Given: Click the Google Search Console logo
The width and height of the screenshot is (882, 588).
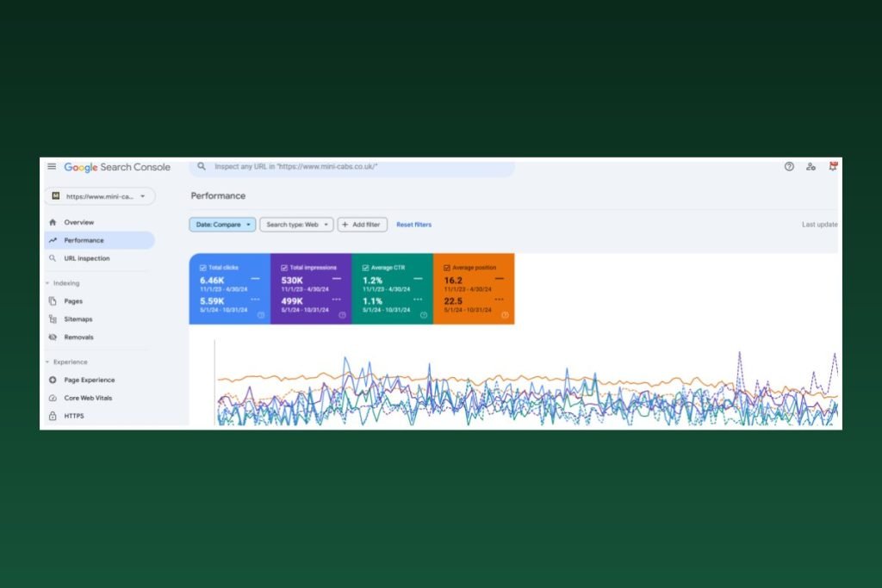Looking at the screenshot, I should pyautogui.click(x=117, y=167).
